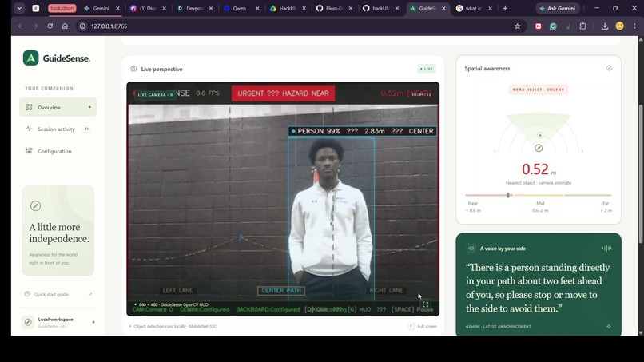Open the browser home page
Viewport: 644px width, 362px height.
[65, 26]
